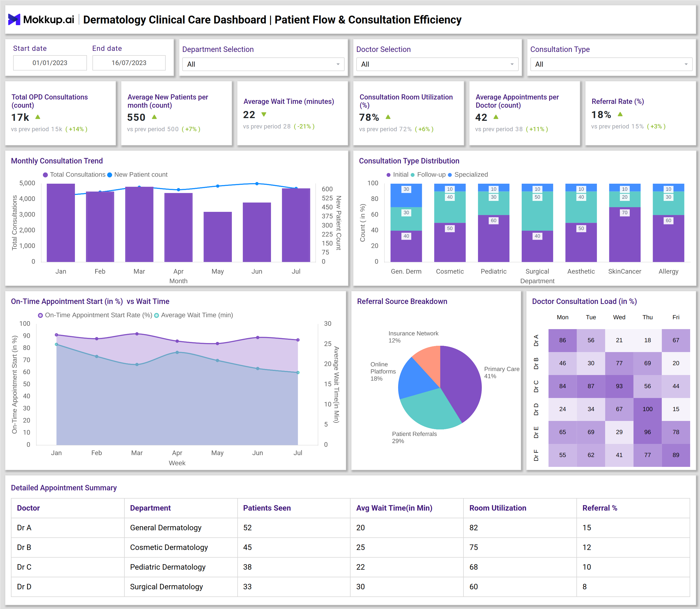
Task: Open the Consultation Type dropdown
Action: (611, 64)
